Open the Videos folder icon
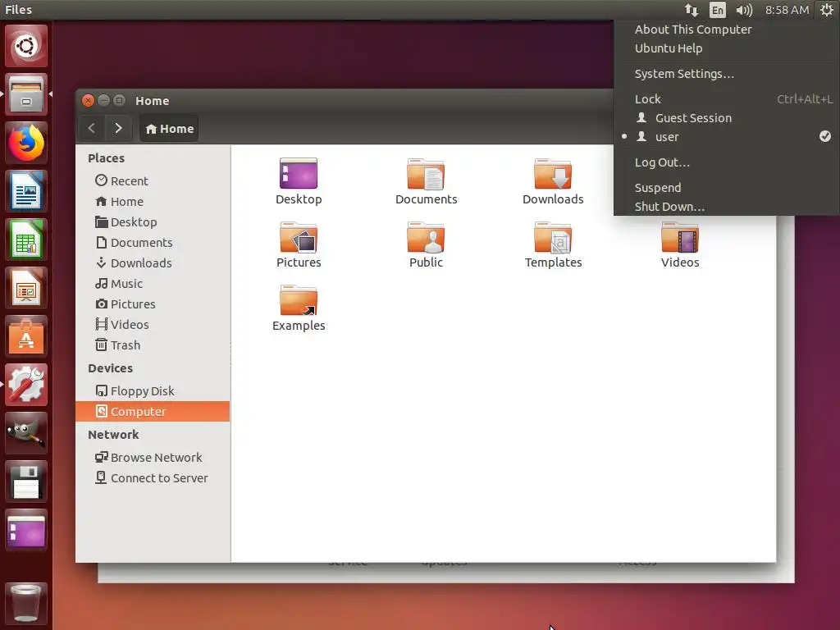 click(680, 237)
